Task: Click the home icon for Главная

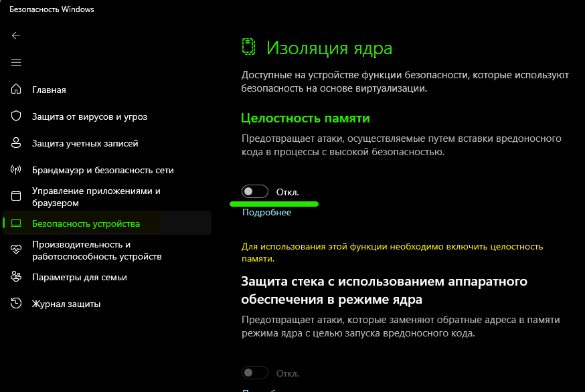Action: point(15,89)
